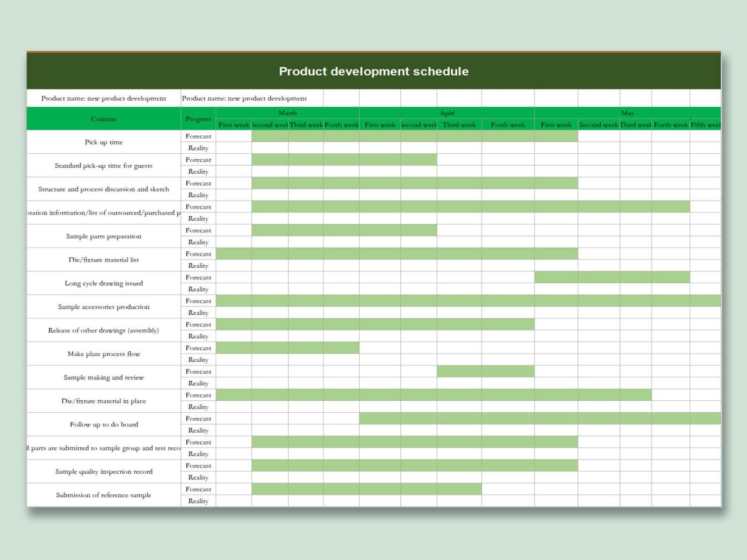Image resolution: width=747 pixels, height=560 pixels.
Task: Click the Product development schedule title banner
Action: [x=373, y=71]
